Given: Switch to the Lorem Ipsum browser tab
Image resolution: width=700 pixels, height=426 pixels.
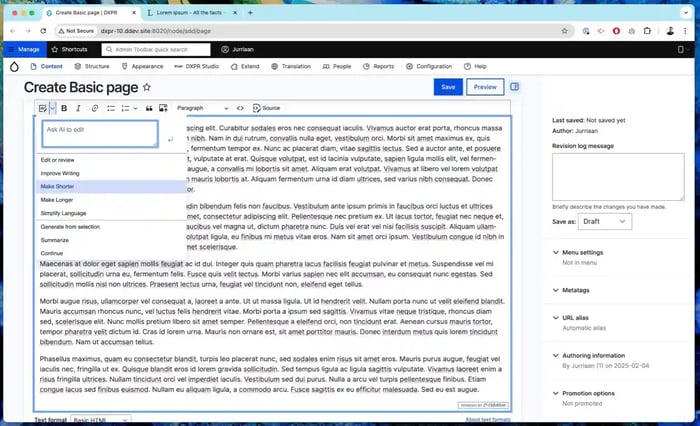Looking at the screenshot, I should [191, 13].
